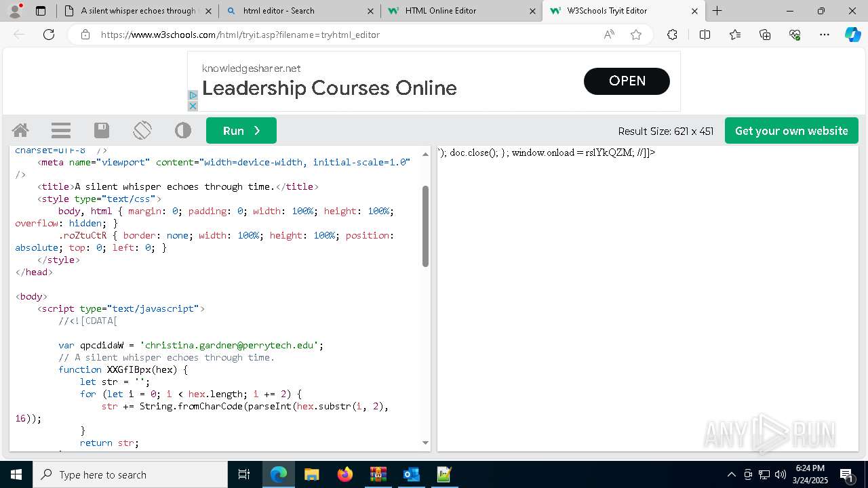Open Notepad++ from taskbar
The height and width of the screenshot is (488, 868).
click(444, 474)
